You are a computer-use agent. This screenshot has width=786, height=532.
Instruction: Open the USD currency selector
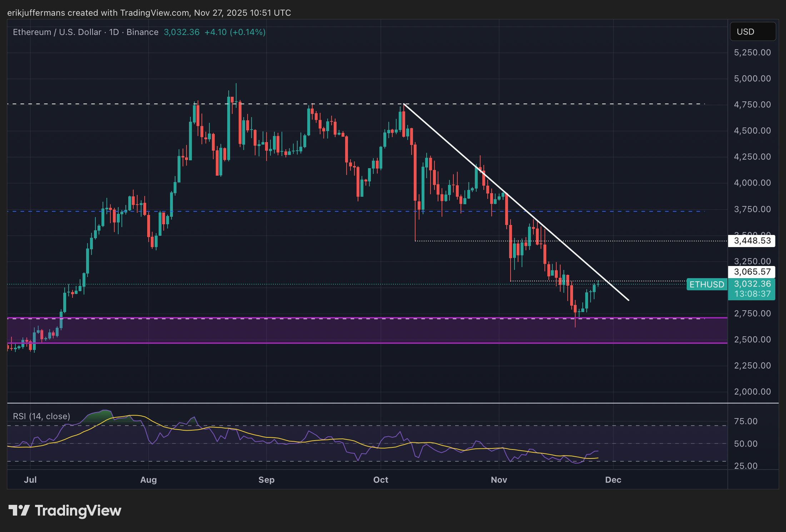(x=752, y=32)
